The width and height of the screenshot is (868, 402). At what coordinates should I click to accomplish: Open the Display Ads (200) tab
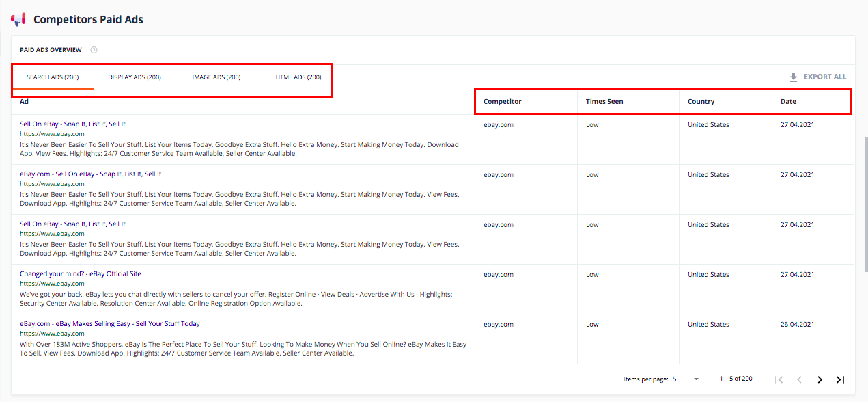point(135,77)
